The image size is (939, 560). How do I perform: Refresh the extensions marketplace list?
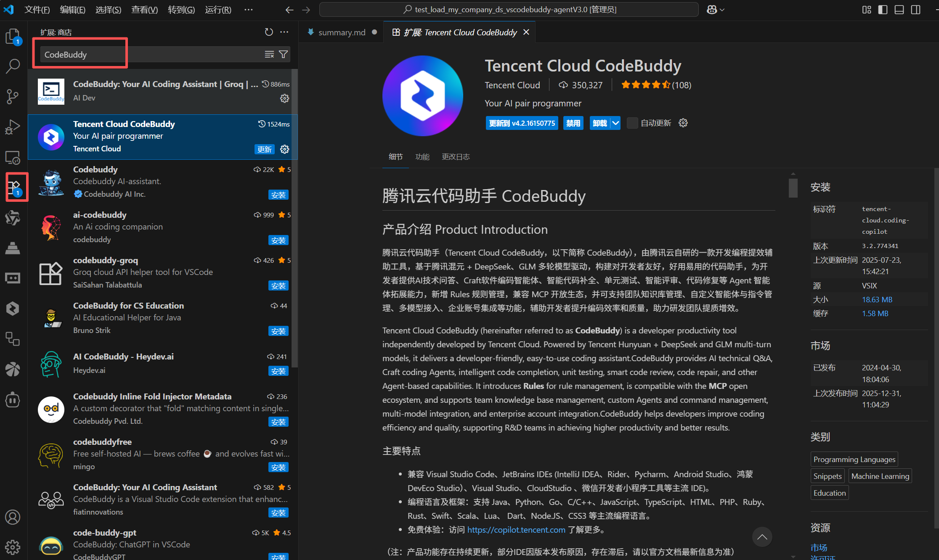click(x=269, y=32)
